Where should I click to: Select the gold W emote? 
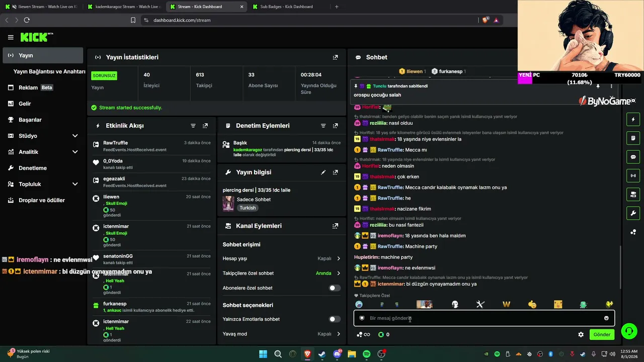click(x=506, y=304)
